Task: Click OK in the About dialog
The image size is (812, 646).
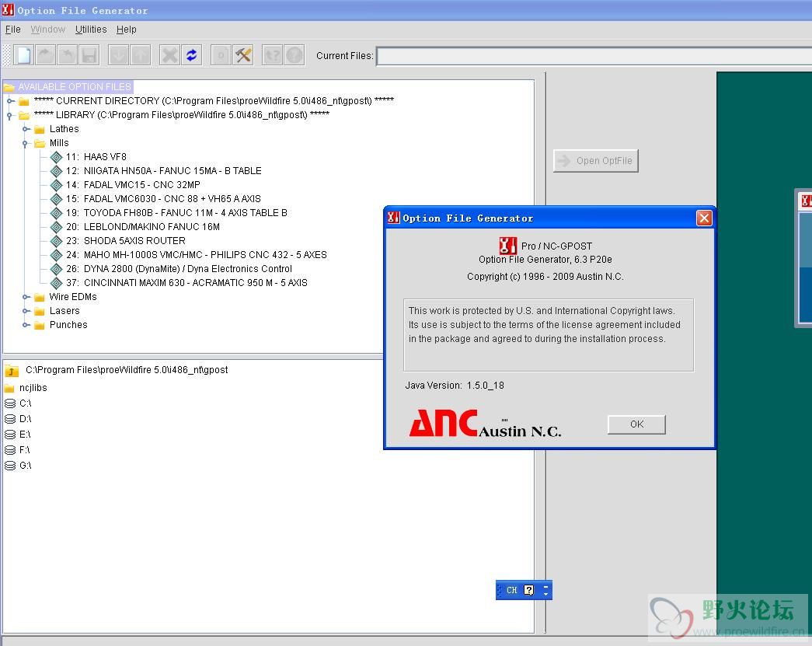Action: click(x=636, y=424)
